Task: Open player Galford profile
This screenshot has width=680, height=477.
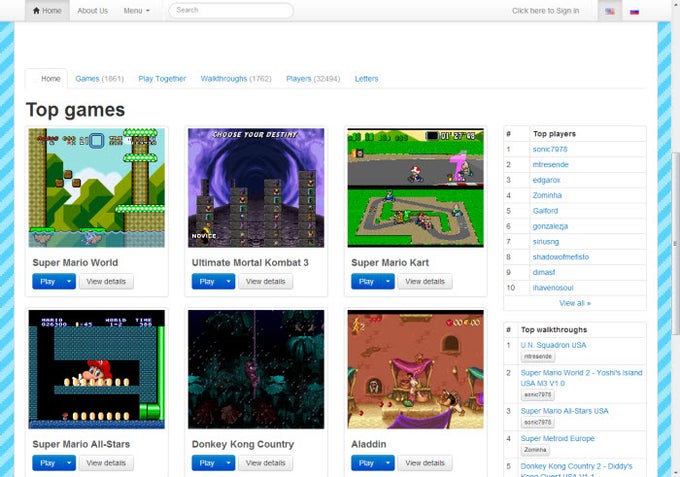Action: click(545, 211)
